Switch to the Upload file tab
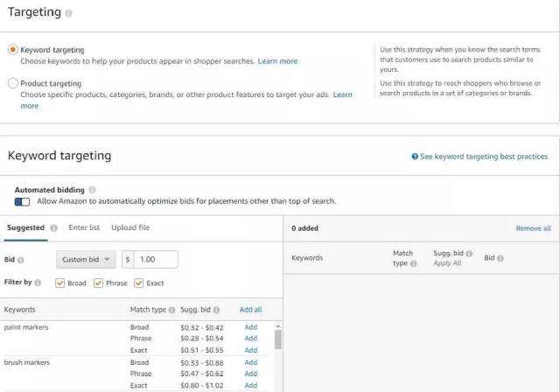This screenshot has height=392, width=560. coord(130,227)
